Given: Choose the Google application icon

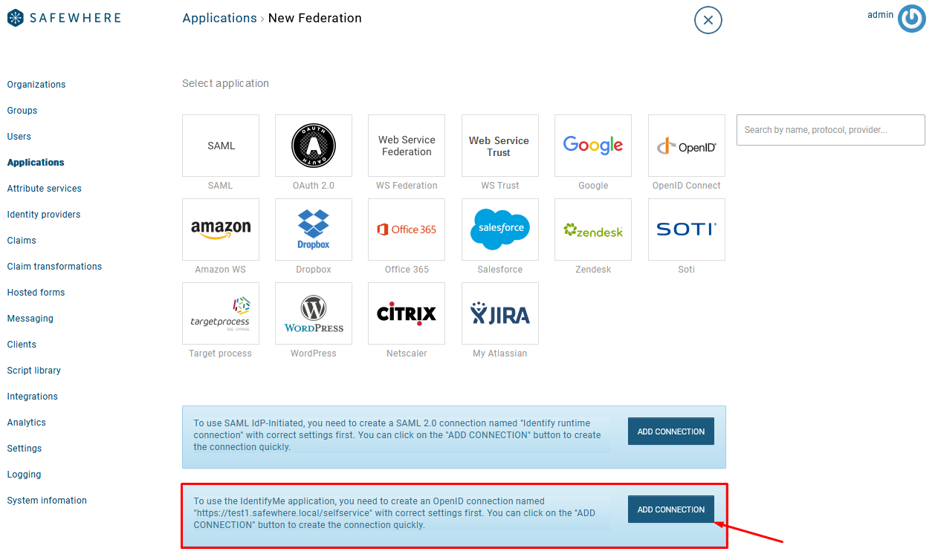Looking at the screenshot, I should tap(592, 146).
